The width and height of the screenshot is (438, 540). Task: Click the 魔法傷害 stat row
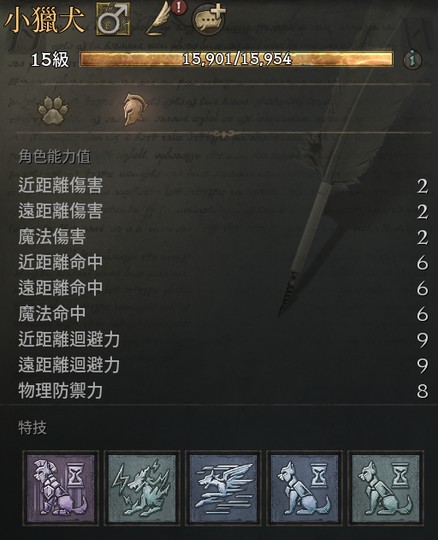pyautogui.click(x=223, y=237)
